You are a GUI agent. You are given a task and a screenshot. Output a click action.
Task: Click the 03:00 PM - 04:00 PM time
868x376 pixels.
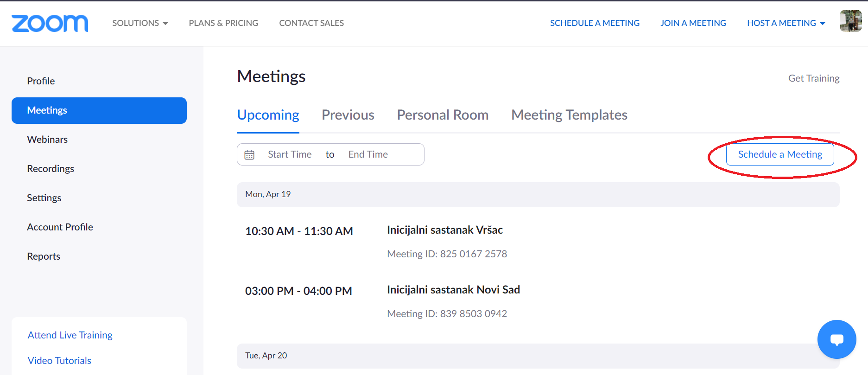[x=298, y=291]
